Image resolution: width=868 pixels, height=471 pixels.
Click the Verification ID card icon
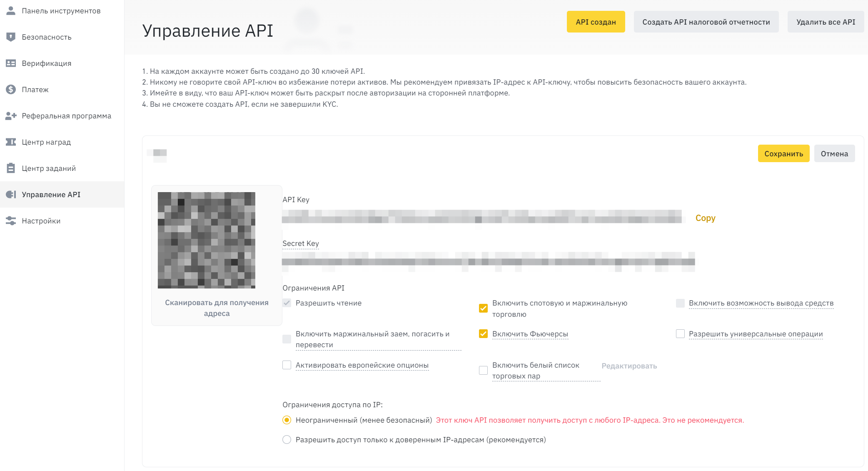click(11, 63)
